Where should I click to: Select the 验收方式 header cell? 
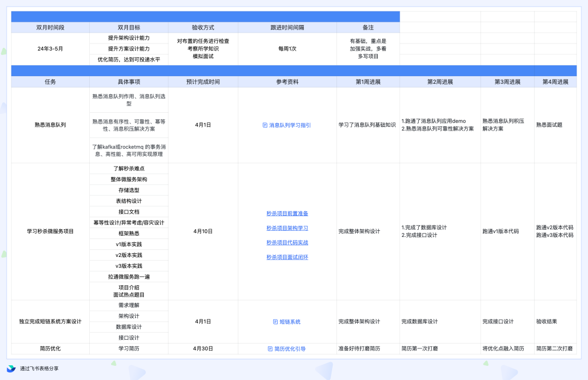203,27
